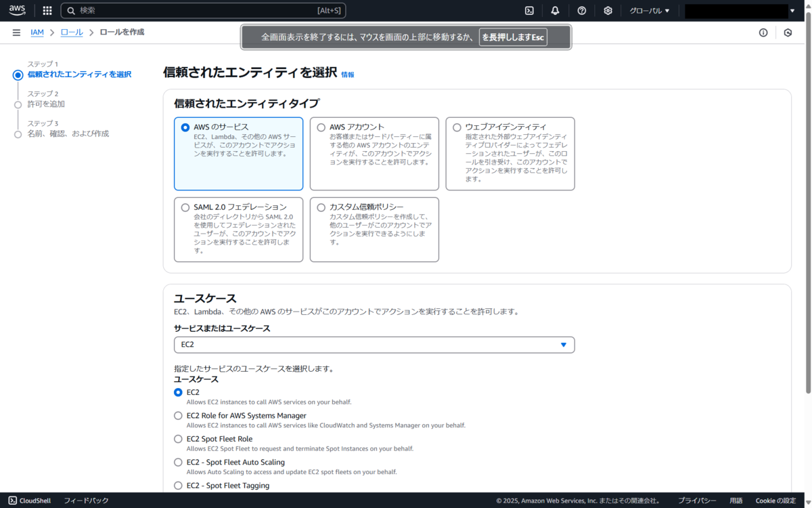Image resolution: width=812 pixels, height=508 pixels.
Task: Click the を長押しします Esc button
Action: point(513,37)
